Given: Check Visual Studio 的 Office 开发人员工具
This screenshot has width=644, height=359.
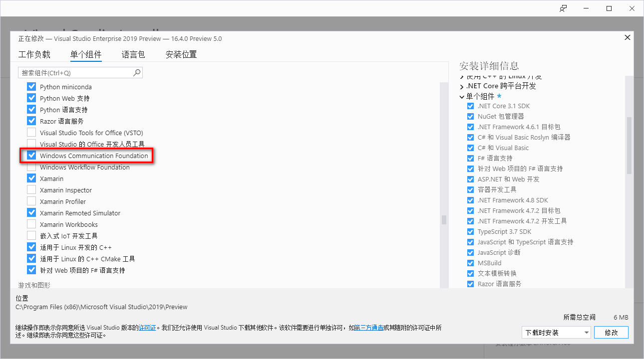Looking at the screenshot, I should (31, 144).
